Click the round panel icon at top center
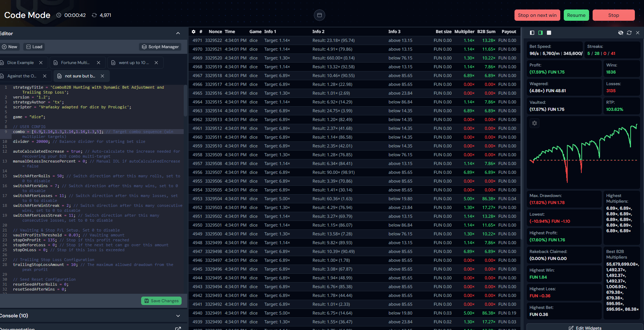 319,15
